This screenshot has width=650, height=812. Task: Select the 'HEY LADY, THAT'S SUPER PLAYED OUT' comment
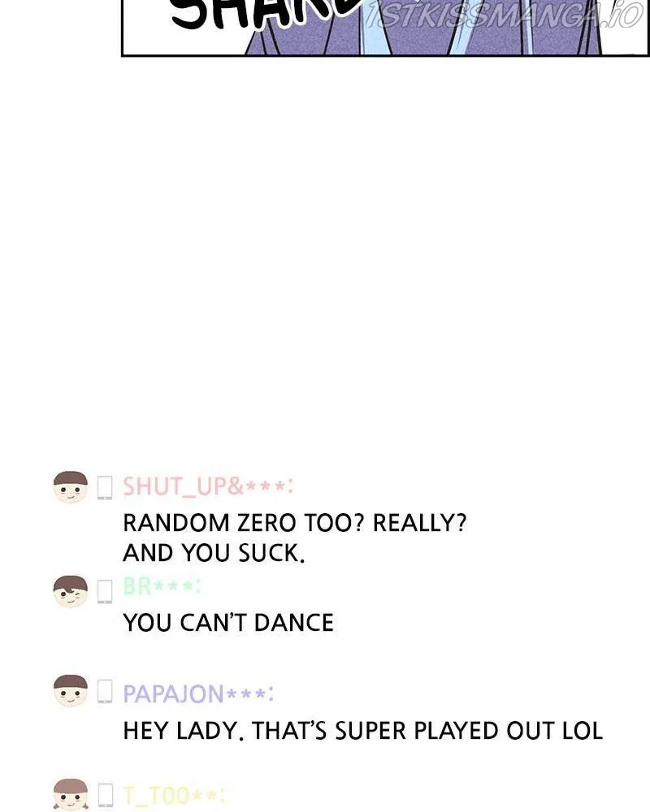[340, 732]
